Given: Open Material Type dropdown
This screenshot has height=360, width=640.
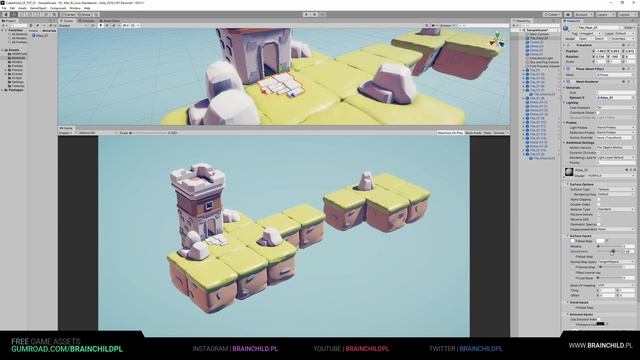Looking at the screenshot, I should (616, 209).
